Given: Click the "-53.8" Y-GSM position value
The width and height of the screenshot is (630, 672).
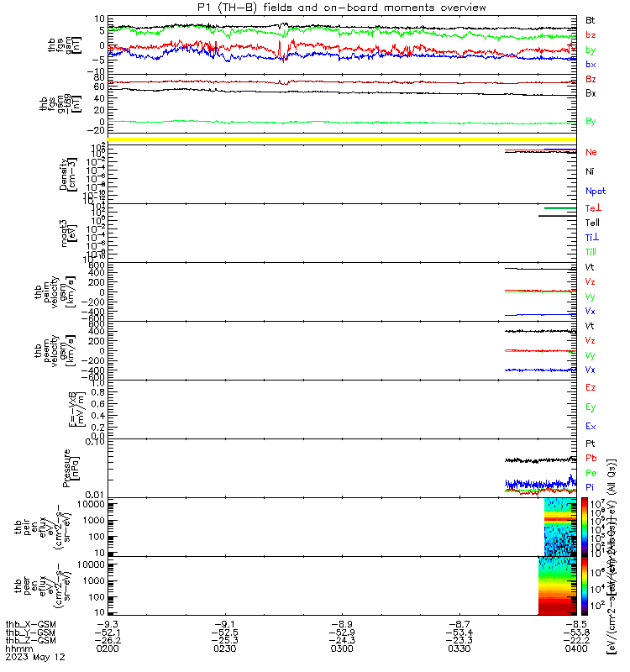Looking at the screenshot, I should [576, 633].
